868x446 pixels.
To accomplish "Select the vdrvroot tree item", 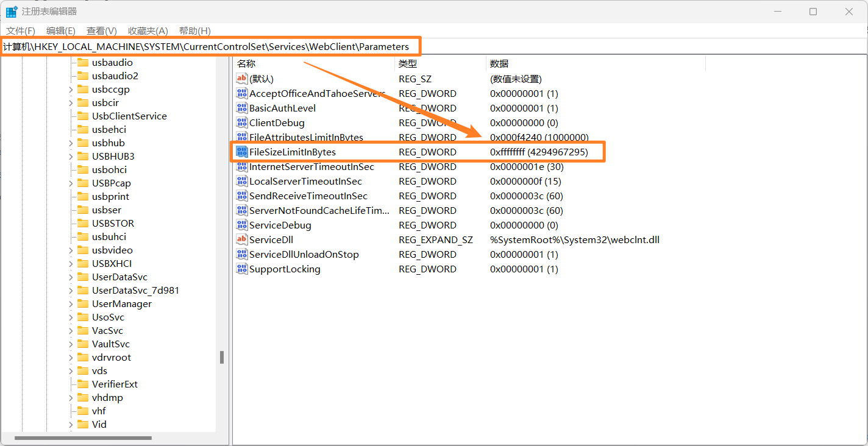I will click(x=112, y=357).
